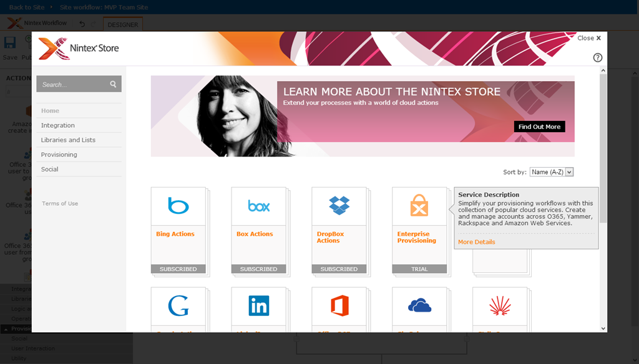Open the Google Actions G icon
The image size is (639, 364).
coord(178,306)
